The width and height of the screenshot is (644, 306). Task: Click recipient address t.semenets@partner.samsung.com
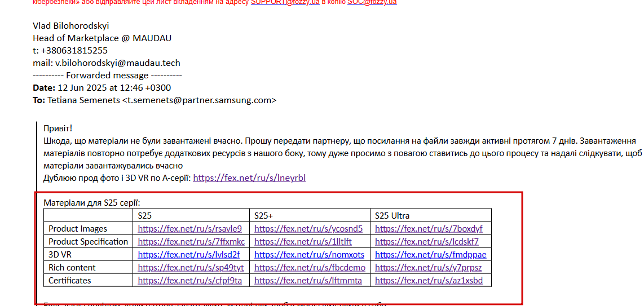[199, 100]
